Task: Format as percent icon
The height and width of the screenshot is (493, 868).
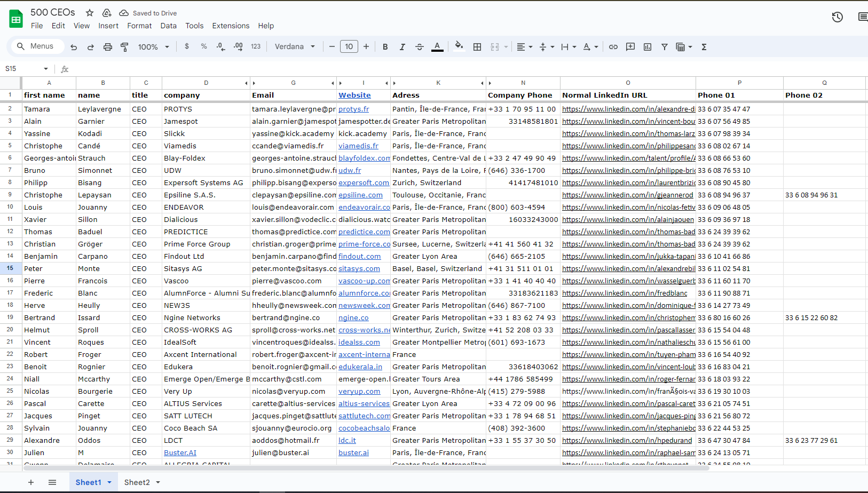Action: (x=204, y=46)
